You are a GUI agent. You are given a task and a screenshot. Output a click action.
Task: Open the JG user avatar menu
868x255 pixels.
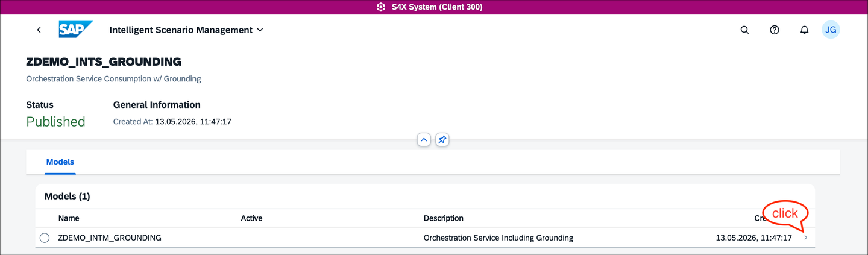pos(831,30)
